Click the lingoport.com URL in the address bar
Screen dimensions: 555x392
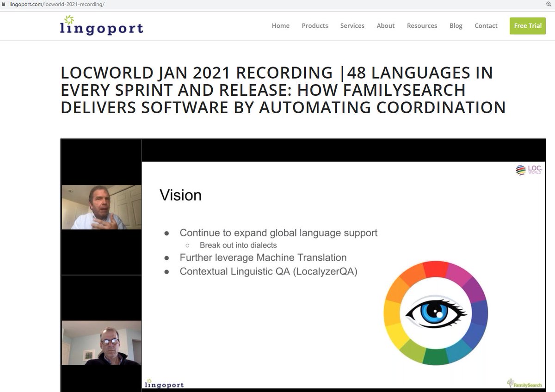[56, 4]
